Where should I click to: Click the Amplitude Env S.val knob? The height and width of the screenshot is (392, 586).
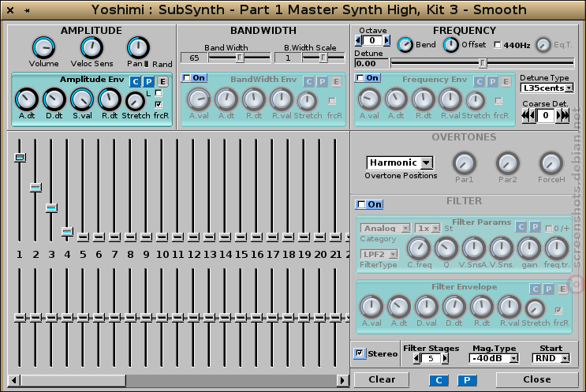[82, 99]
